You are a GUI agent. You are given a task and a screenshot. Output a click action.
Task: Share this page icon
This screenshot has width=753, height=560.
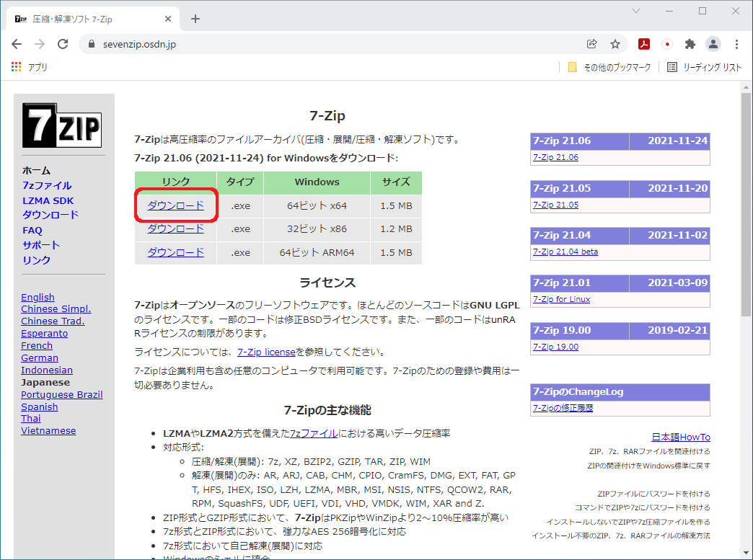[591, 44]
